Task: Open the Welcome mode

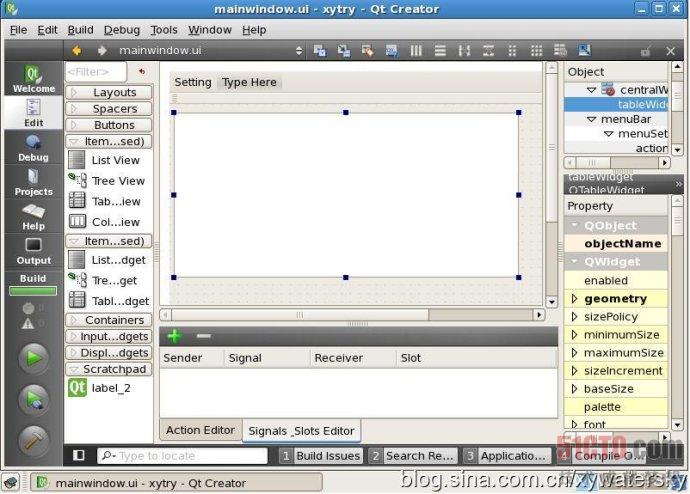Action: click(x=33, y=79)
